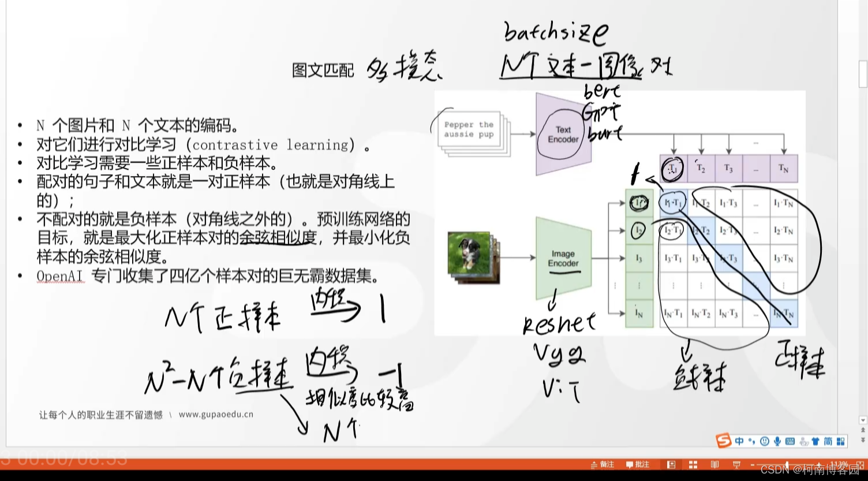
Task: Click the TN cell in purple row
Action: tap(783, 169)
